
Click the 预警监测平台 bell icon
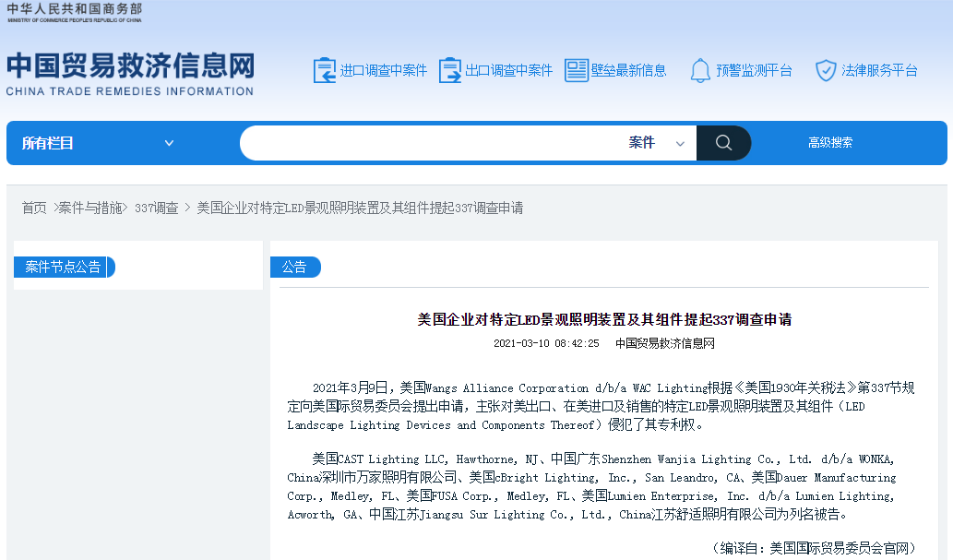tap(700, 70)
